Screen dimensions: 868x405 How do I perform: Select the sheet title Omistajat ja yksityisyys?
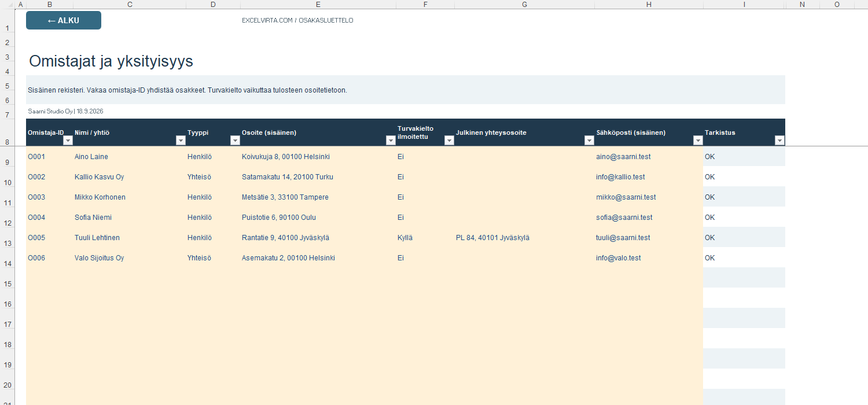click(111, 62)
